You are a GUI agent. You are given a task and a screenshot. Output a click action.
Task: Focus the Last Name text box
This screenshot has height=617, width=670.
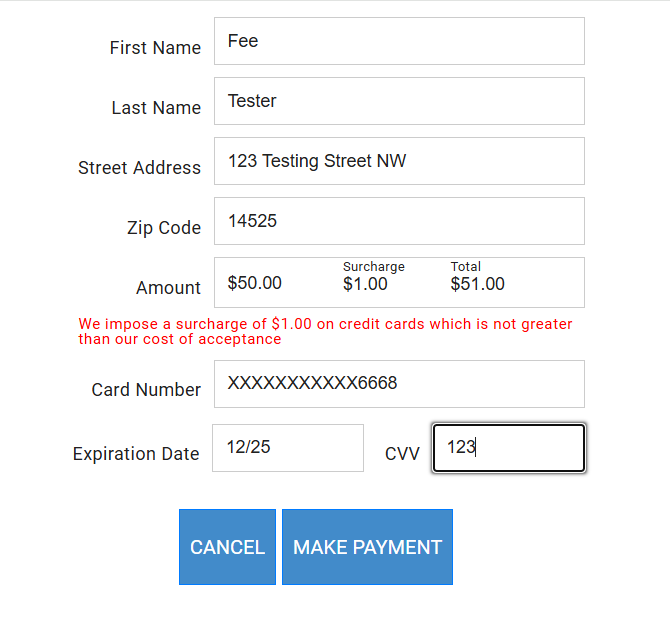click(x=399, y=101)
